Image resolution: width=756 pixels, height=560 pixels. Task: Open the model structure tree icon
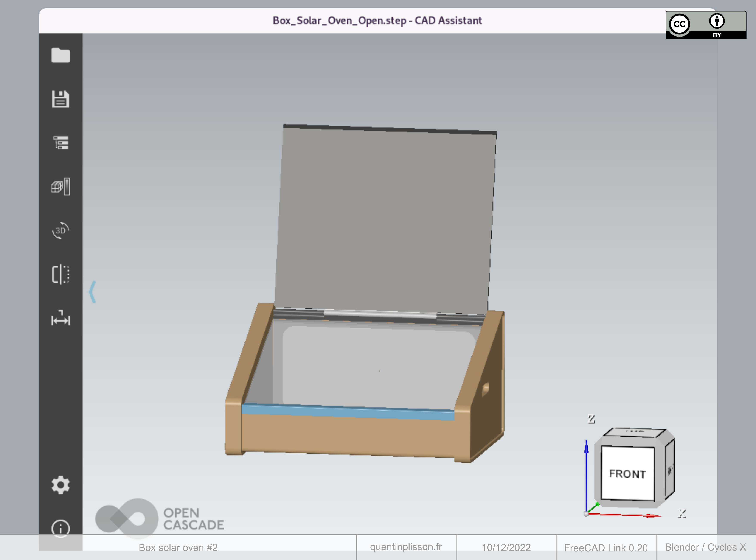click(x=61, y=143)
